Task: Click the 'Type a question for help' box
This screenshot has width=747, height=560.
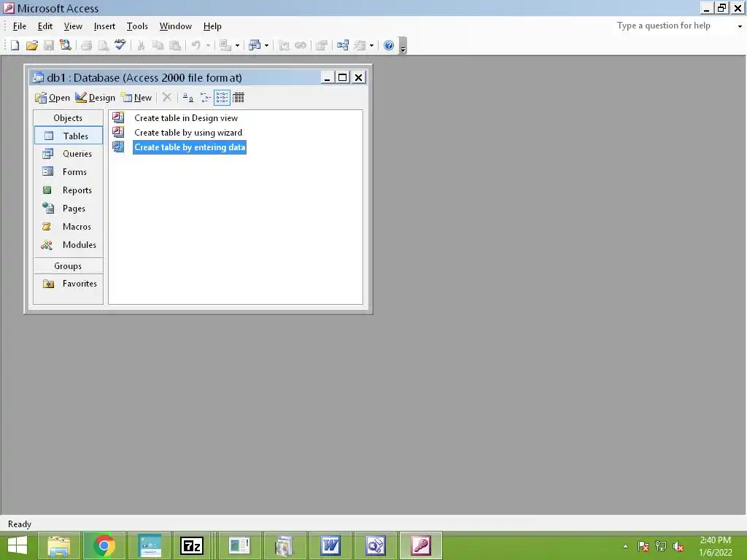Action: tap(673, 26)
